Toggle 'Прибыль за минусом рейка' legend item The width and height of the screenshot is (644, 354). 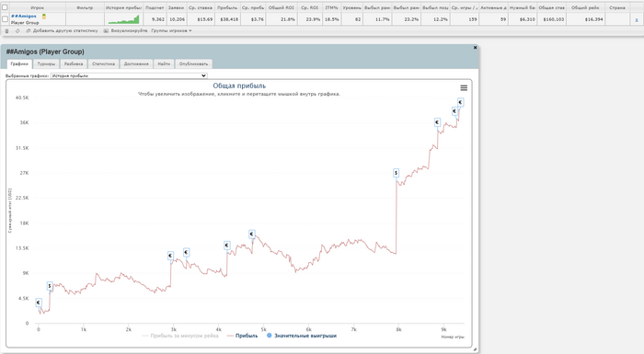tap(180, 336)
